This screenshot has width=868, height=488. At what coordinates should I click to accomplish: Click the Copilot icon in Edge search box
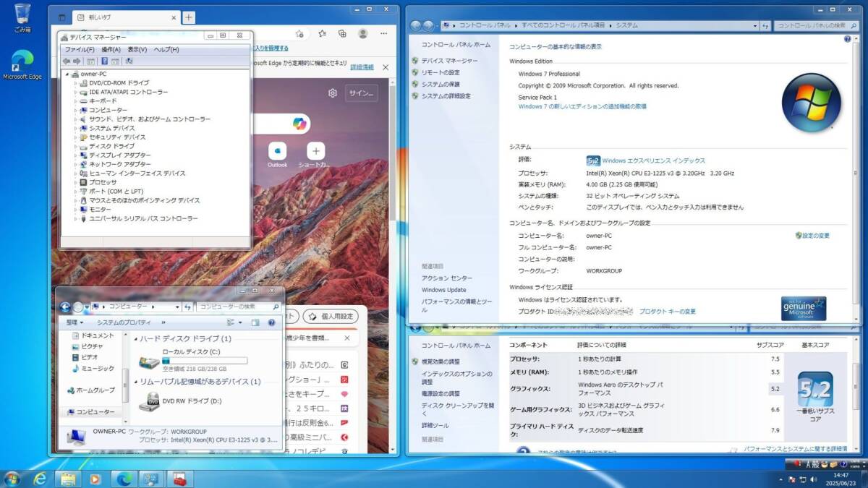click(299, 124)
